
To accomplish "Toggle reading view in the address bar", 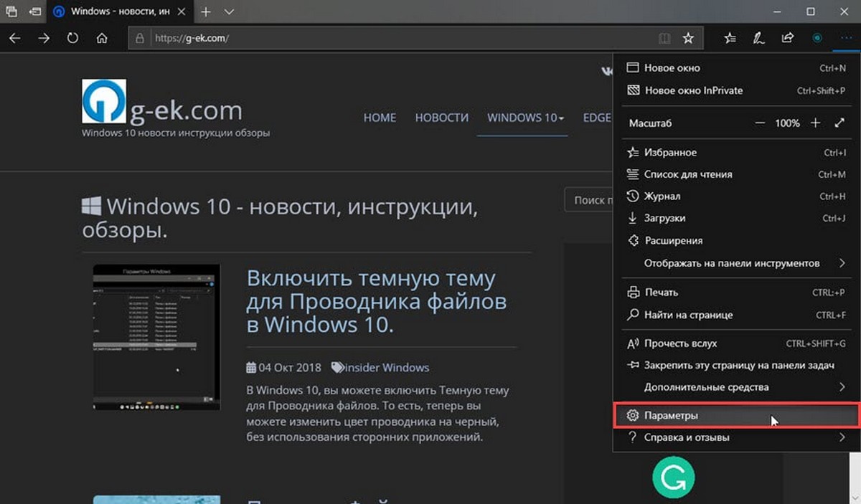I will coord(664,38).
